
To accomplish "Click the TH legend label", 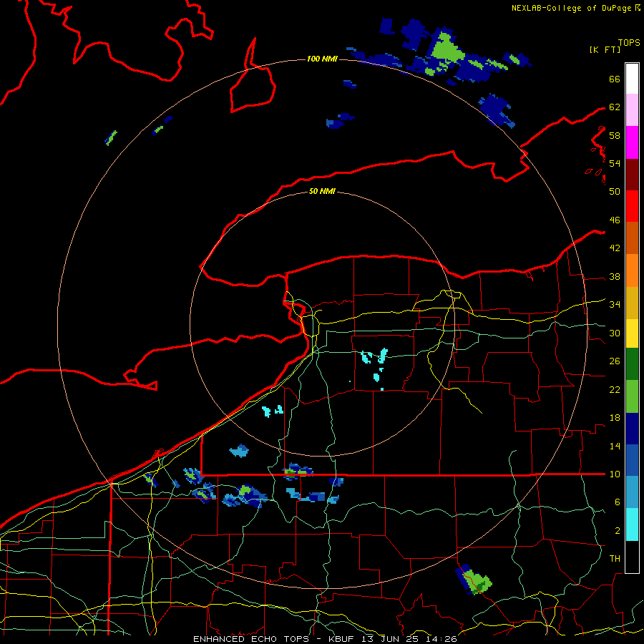I will point(615,559).
